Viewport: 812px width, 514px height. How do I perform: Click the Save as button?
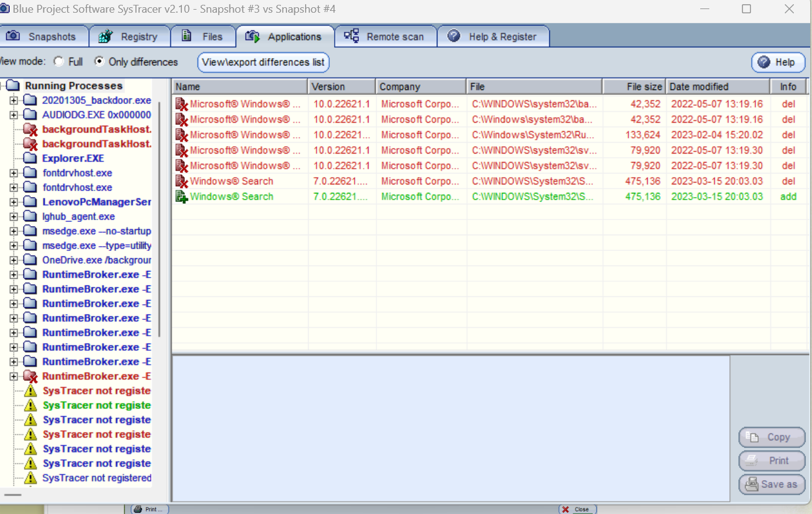click(772, 484)
